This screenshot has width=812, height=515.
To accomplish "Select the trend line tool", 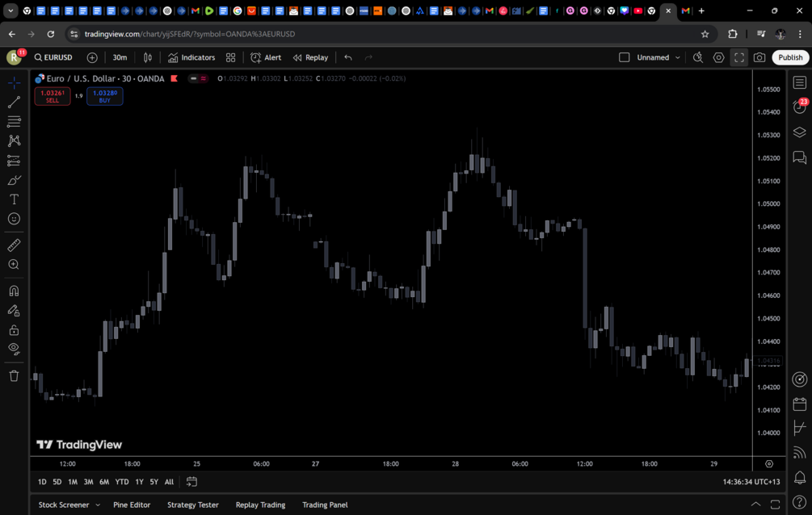I will tap(14, 102).
